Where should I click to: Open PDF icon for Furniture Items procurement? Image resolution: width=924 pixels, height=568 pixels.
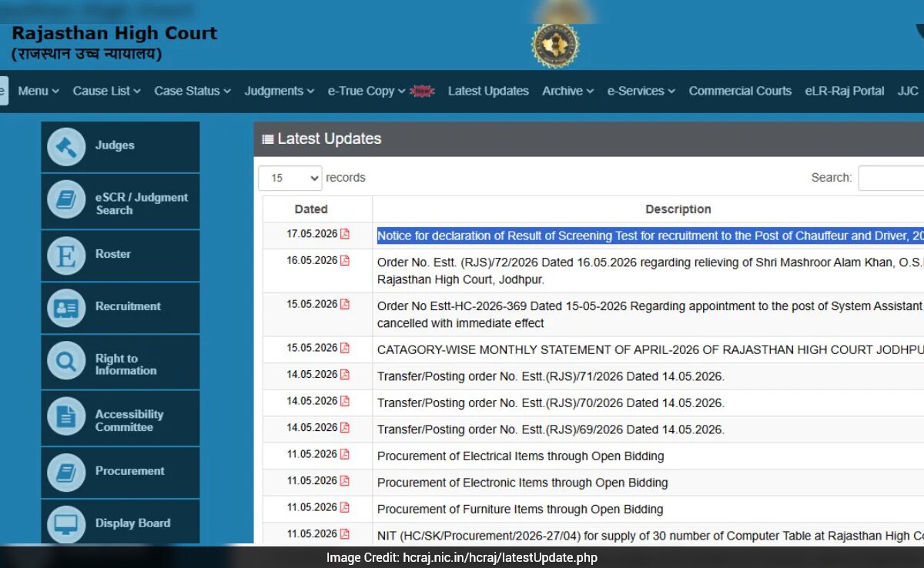click(345, 507)
